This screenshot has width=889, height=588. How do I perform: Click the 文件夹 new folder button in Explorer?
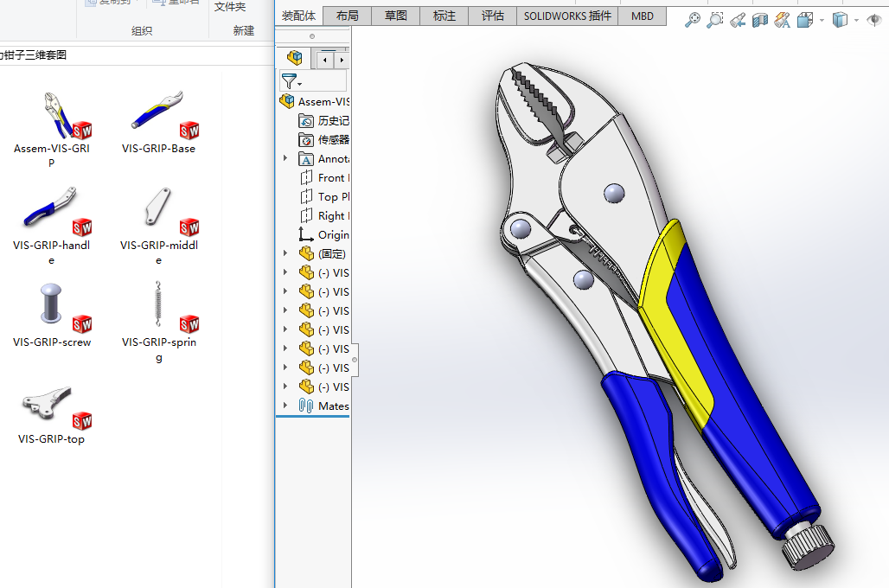pos(230,7)
